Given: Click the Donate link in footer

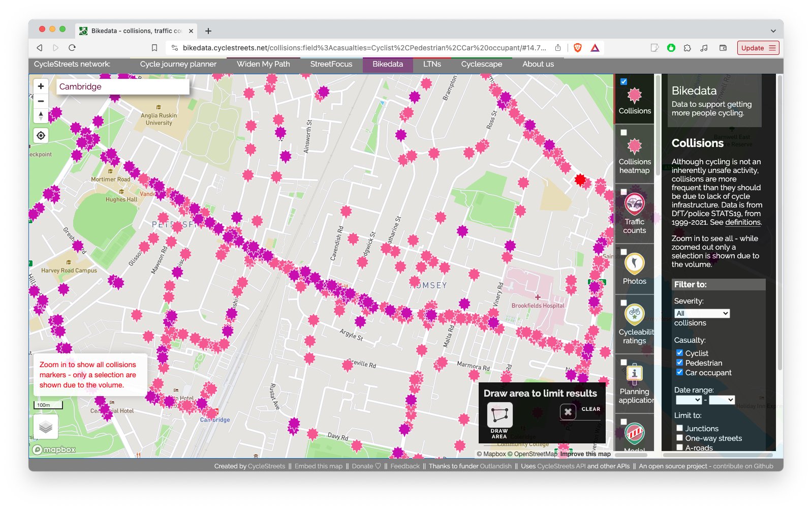Looking at the screenshot, I should tap(366, 466).
